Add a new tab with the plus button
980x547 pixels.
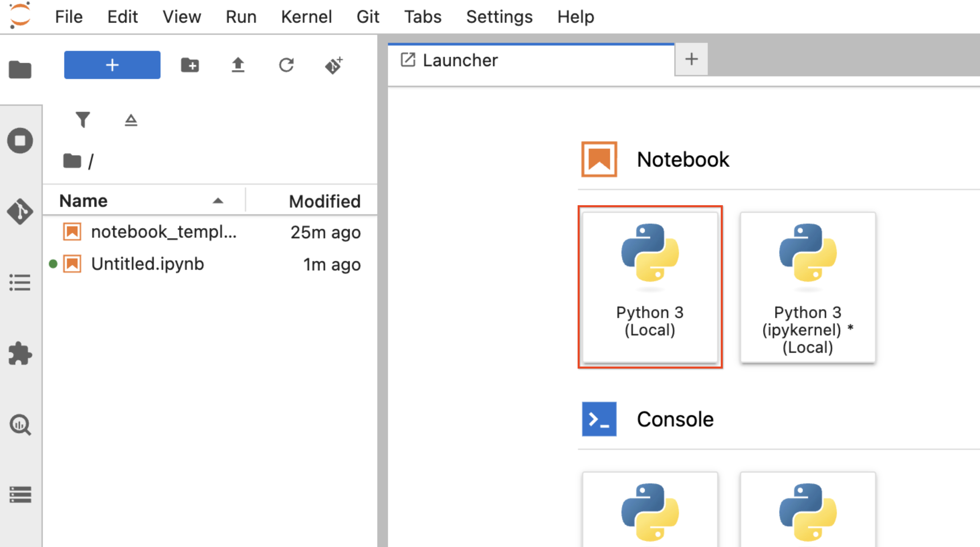691,59
